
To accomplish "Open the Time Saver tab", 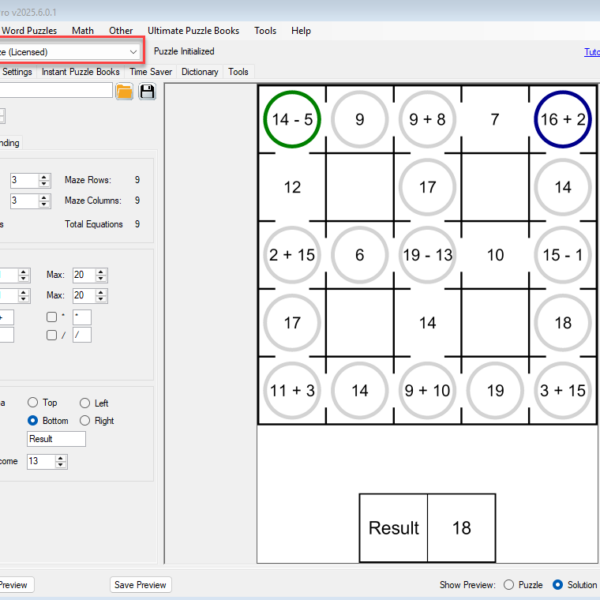I will [150, 72].
